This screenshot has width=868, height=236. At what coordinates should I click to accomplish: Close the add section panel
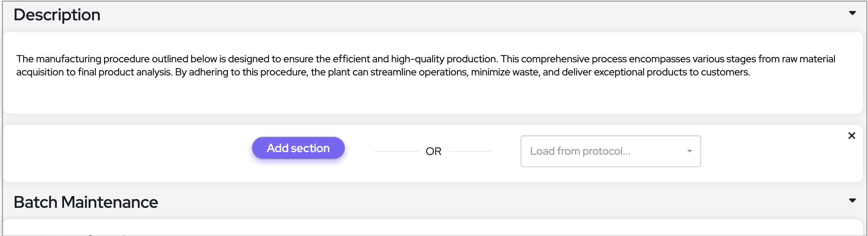coord(852,136)
